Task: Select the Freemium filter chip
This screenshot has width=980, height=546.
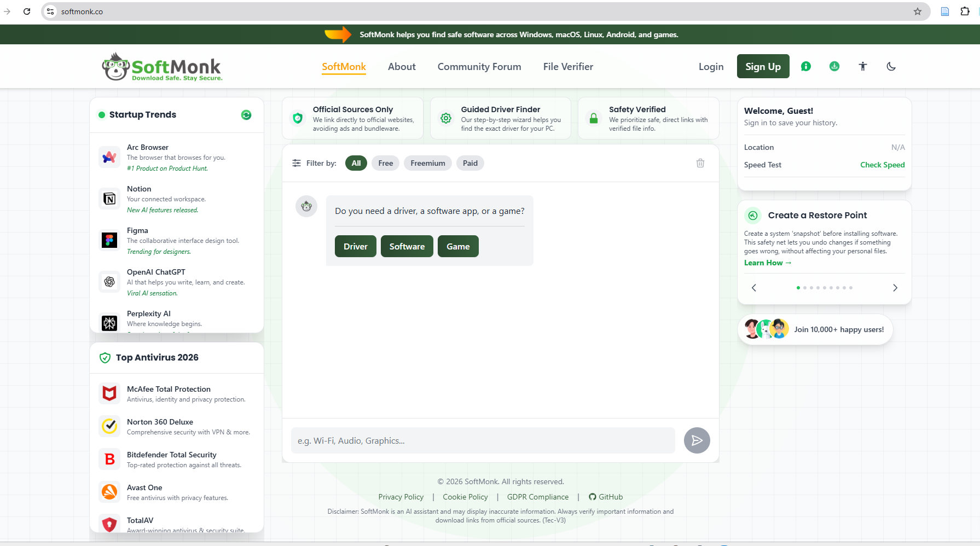Action: click(427, 163)
